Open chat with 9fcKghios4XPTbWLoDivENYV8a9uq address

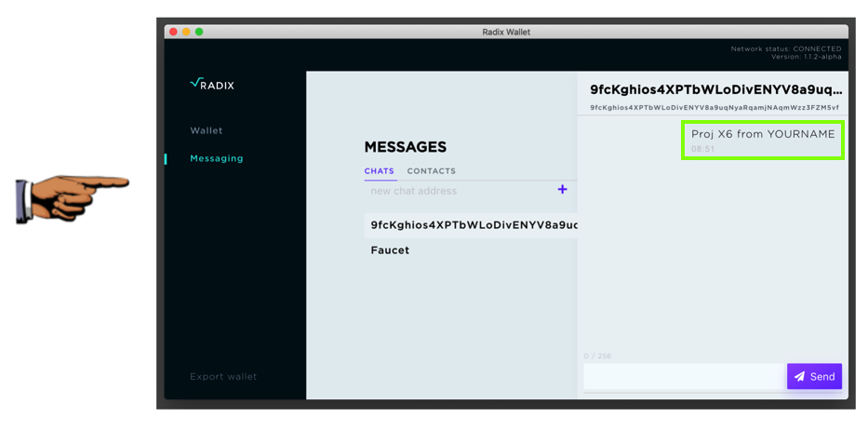coord(471,225)
